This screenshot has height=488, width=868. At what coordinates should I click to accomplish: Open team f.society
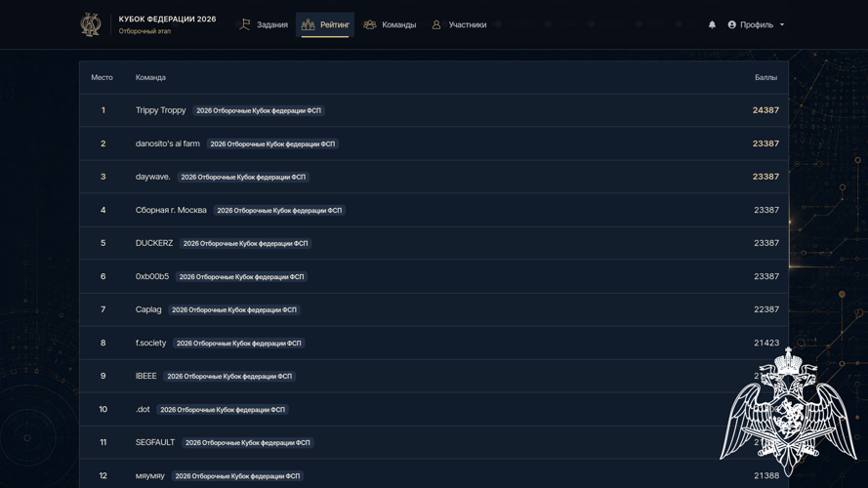150,343
